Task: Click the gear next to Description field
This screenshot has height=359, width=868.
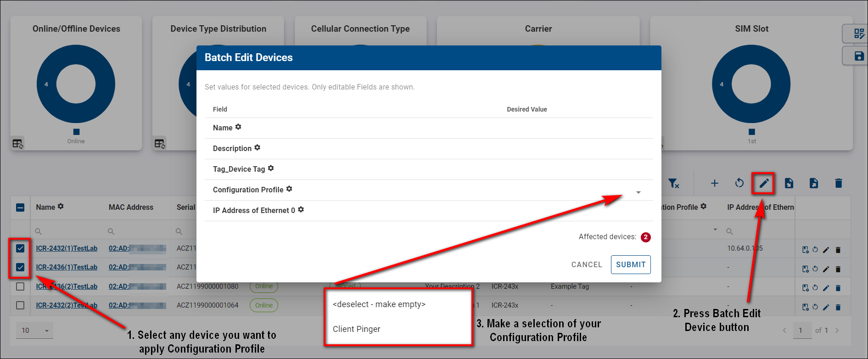Action: pos(257,148)
